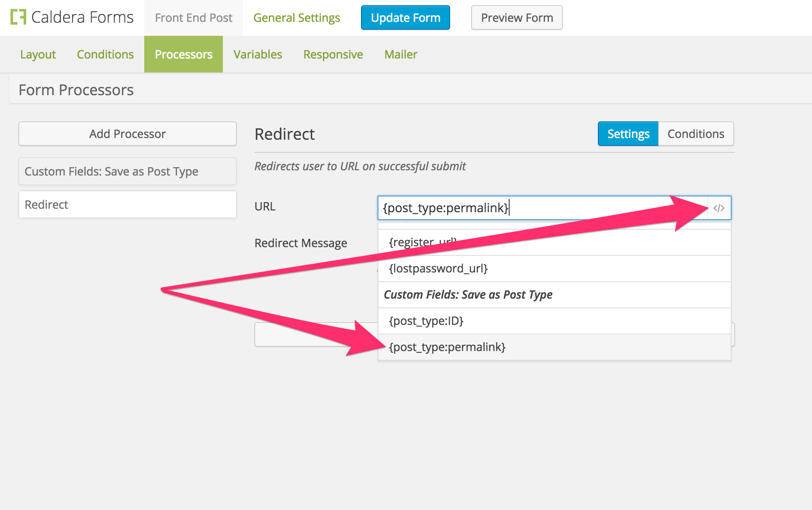Go to the Variables tab
The width and height of the screenshot is (812, 510).
[258, 54]
